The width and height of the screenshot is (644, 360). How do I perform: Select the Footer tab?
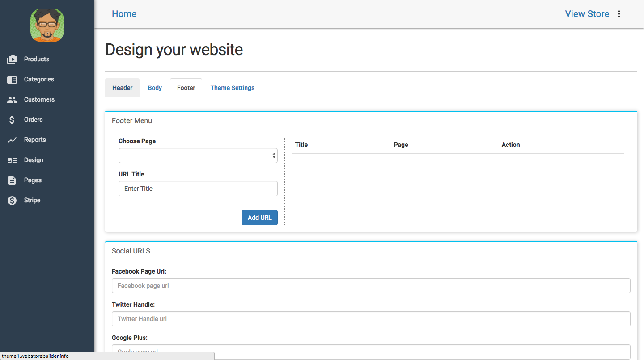click(186, 88)
